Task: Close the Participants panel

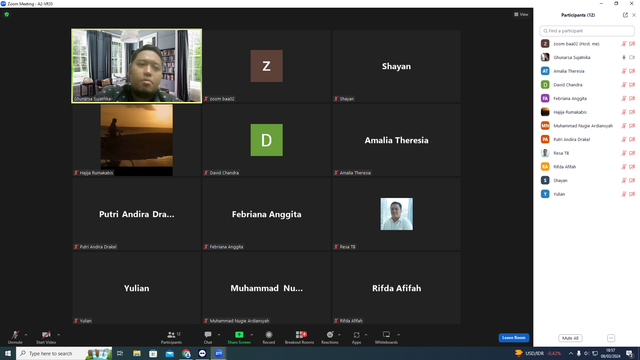Action: [x=634, y=15]
